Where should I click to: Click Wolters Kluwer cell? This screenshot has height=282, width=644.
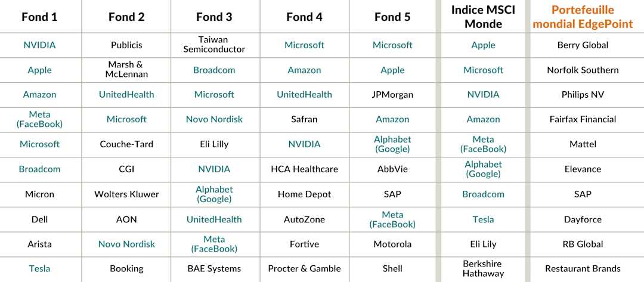point(126,194)
